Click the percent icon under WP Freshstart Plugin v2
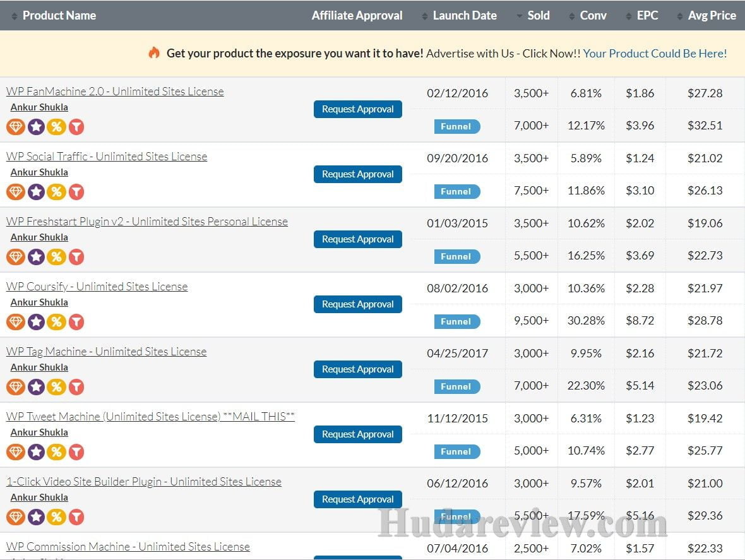The image size is (745, 560). click(x=56, y=257)
